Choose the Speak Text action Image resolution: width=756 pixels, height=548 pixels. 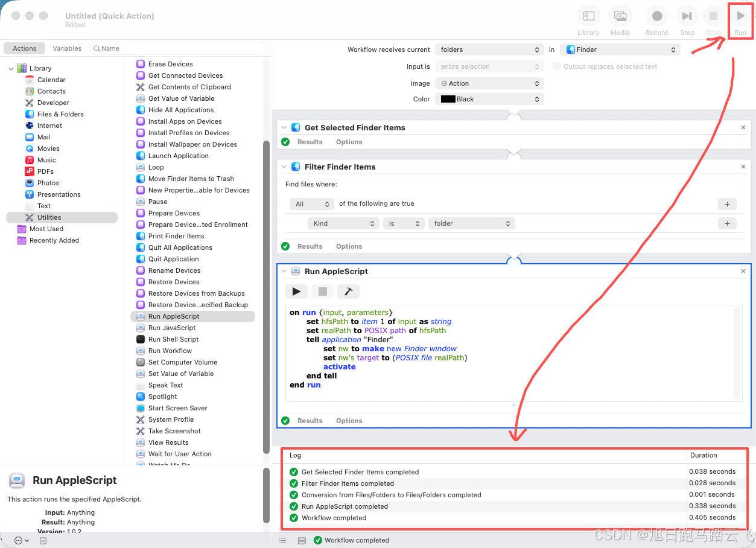coord(165,385)
